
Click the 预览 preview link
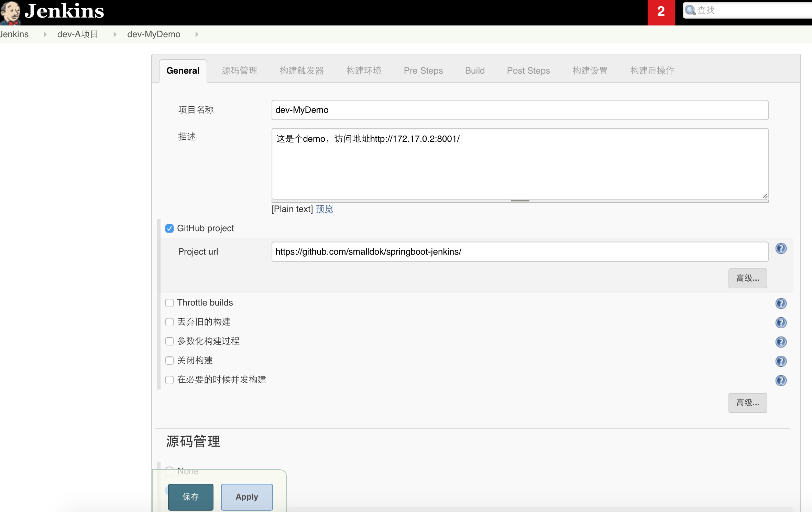pyautogui.click(x=324, y=209)
